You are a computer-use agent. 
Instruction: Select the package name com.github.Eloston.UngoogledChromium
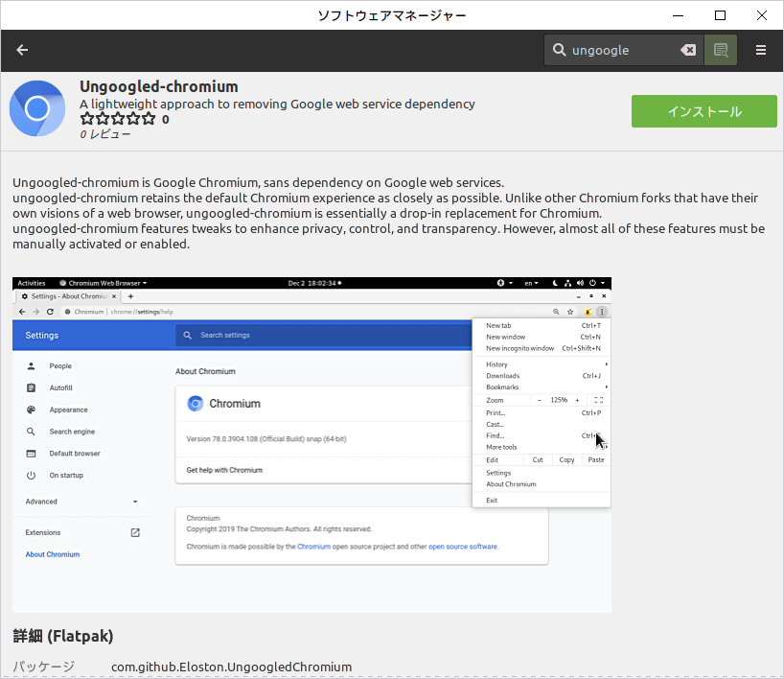tap(232, 667)
